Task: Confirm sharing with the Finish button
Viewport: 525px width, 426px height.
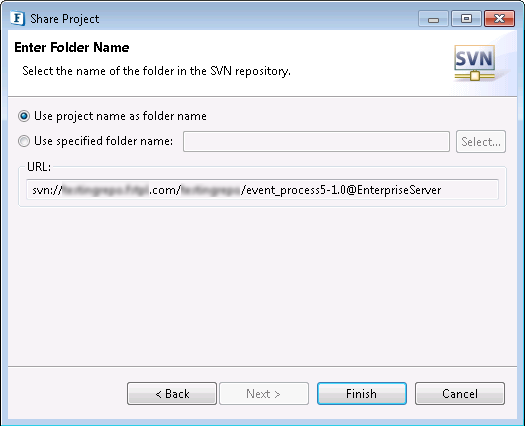Action: [362, 394]
